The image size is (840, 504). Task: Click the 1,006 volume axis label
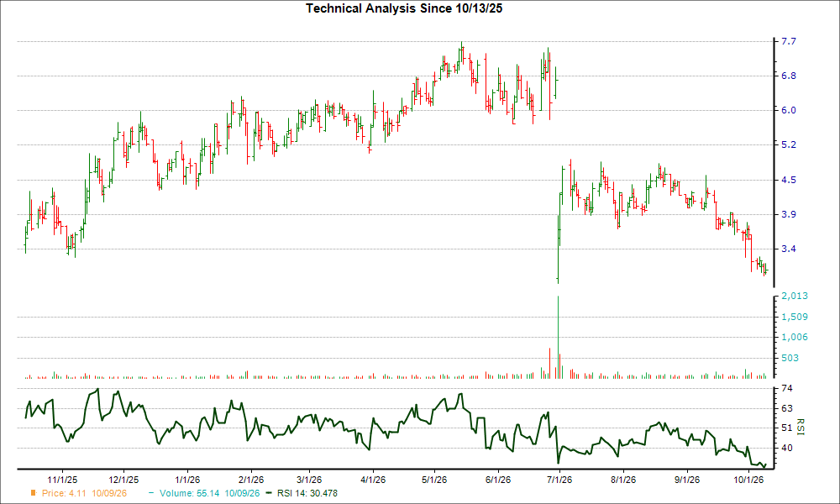[795, 338]
